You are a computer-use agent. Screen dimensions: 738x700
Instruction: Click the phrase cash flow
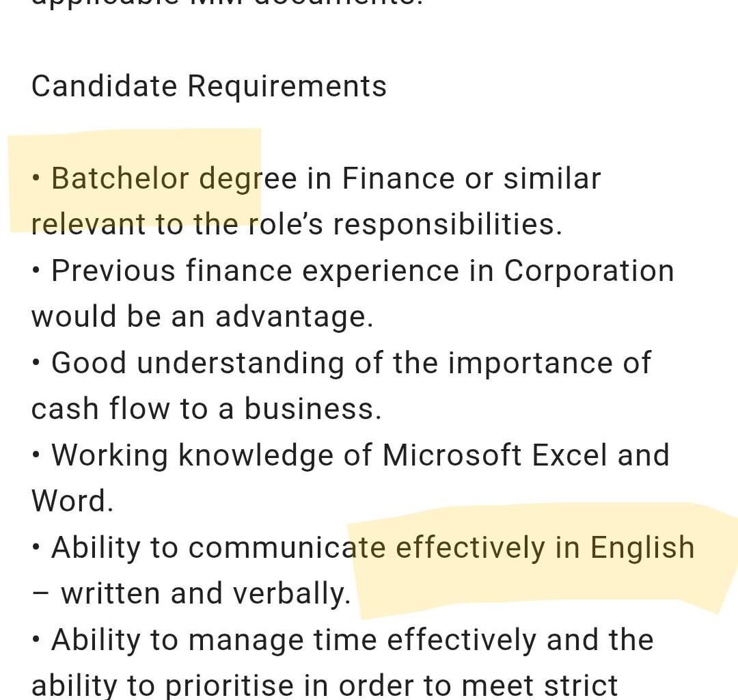(100, 408)
